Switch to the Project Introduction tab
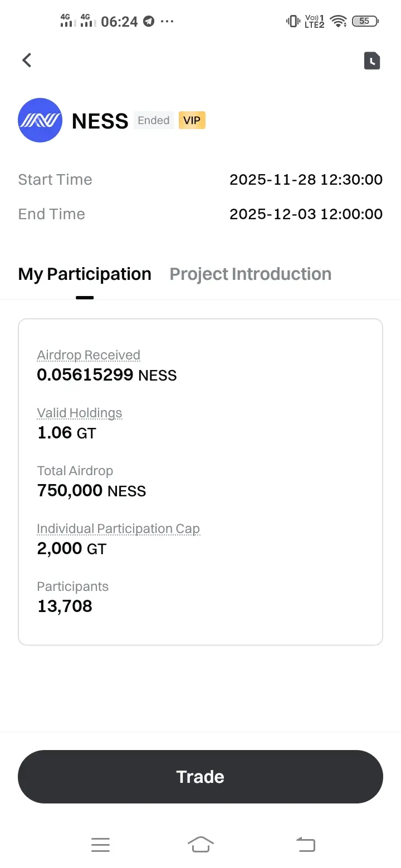401x868 pixels. [x=250, y=274]
